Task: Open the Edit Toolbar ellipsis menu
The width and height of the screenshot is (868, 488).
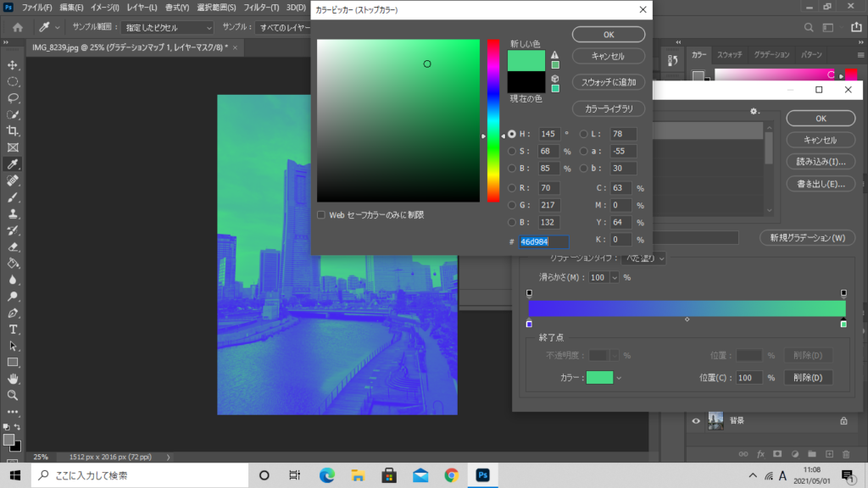Action: pos(12,413)
